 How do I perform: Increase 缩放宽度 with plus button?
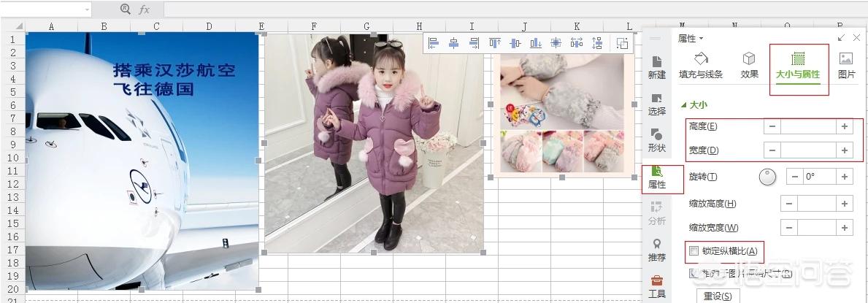(844, 227)
